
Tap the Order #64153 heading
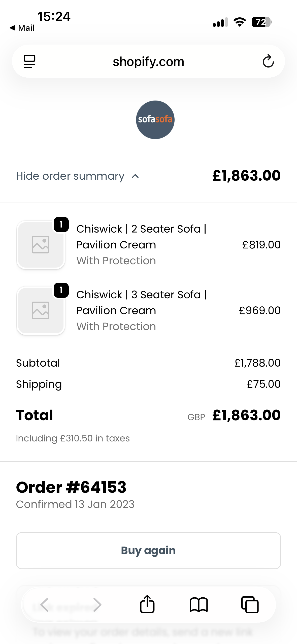[71, 487]
